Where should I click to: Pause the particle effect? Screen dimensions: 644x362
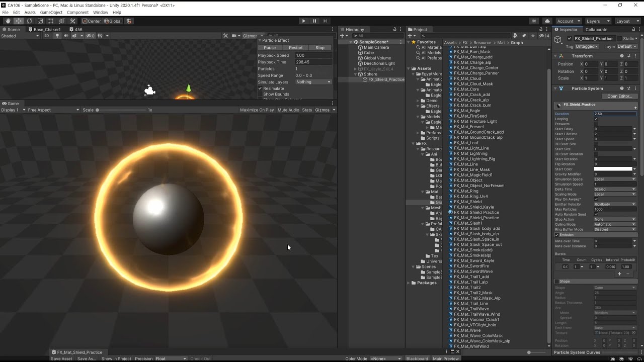[x=270, y=48]
